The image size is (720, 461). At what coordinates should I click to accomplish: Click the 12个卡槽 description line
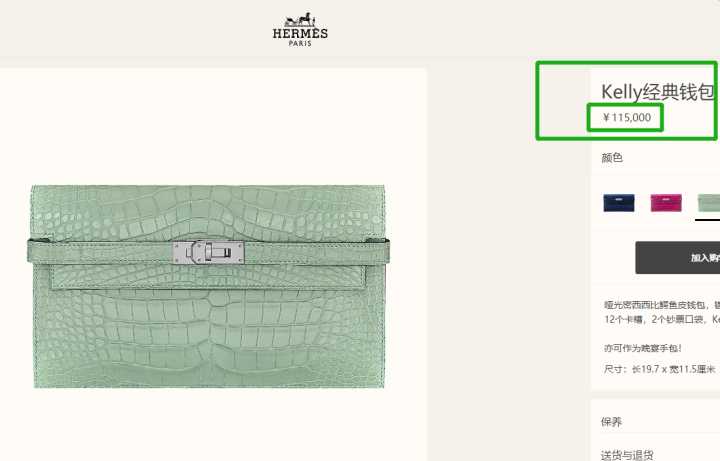(x=662, y=319)
